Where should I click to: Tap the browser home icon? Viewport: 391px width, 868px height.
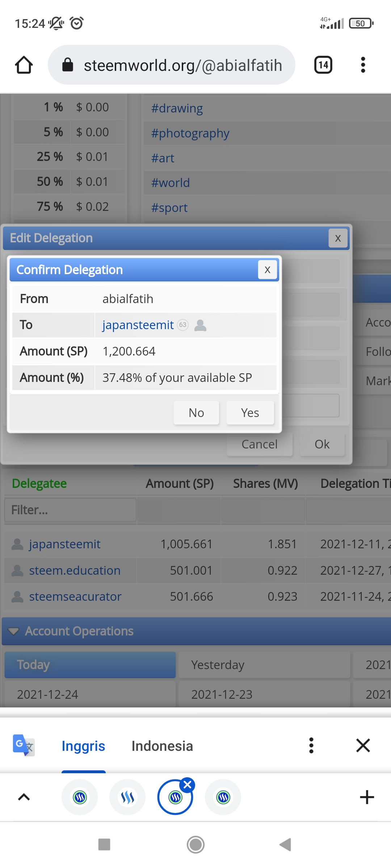coord(24,65)
